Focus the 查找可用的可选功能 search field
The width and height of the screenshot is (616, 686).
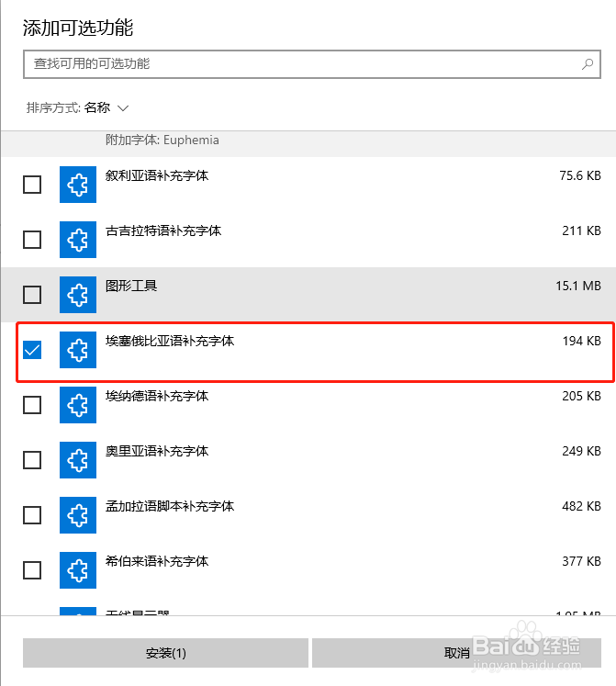pos(312,64)
